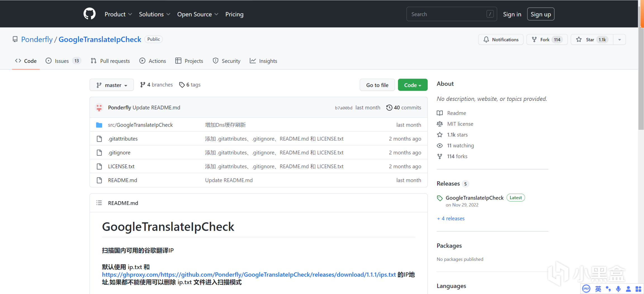Image resolution: width=644 pixels, height=294 pixels.
Task: Switch to the Pull requests tab
Action: [110, 61]
